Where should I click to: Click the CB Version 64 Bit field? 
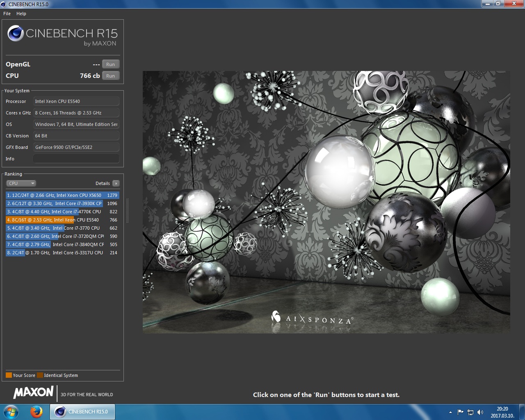click(x=76, y=136)
